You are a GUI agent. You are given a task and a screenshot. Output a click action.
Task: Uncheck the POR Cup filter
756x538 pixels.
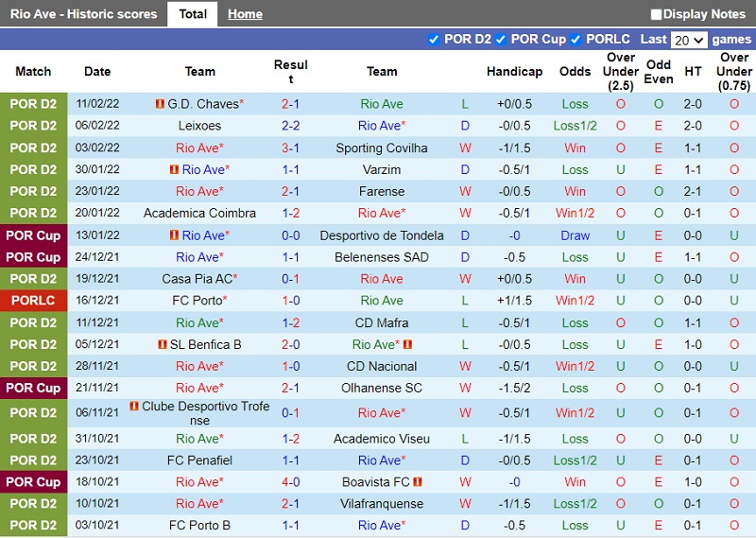pos(501,40)
